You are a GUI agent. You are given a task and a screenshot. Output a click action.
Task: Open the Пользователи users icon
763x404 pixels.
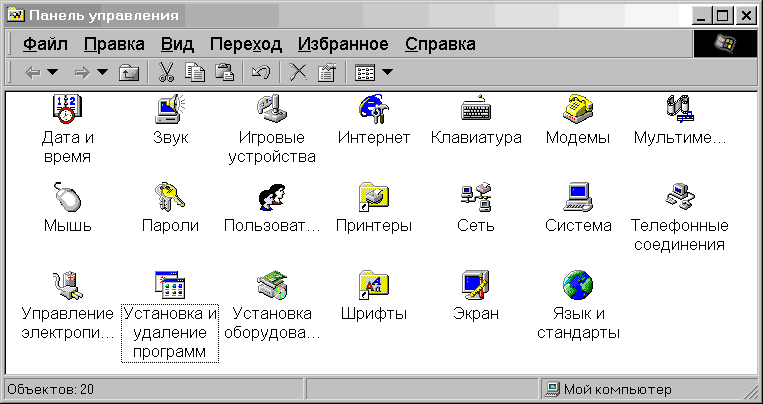[272, 197]
